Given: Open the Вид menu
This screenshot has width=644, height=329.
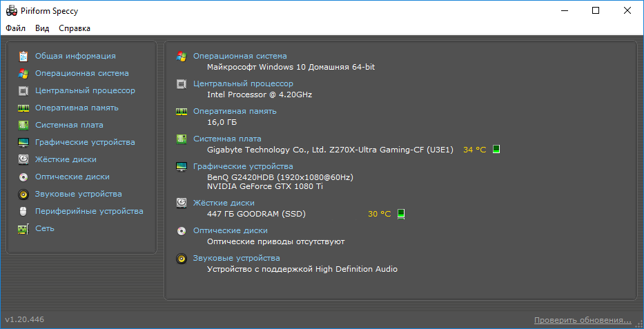Looking at the screenshot, I should pos(42,28).
